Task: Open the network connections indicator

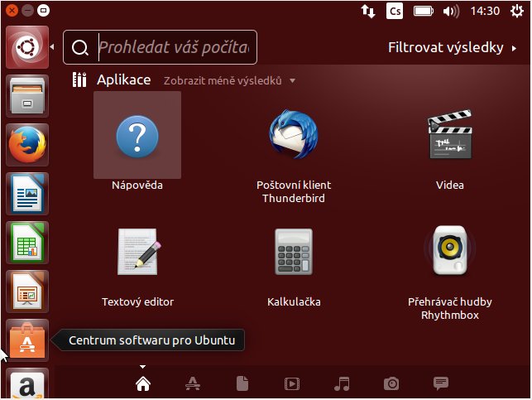Action: [368, 12]
